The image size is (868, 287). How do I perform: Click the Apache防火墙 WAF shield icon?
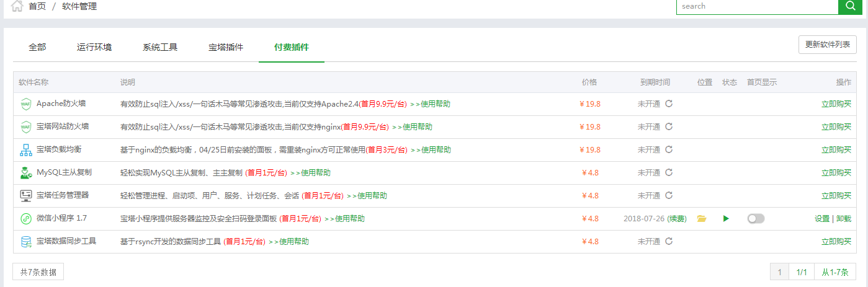(26, 104)
